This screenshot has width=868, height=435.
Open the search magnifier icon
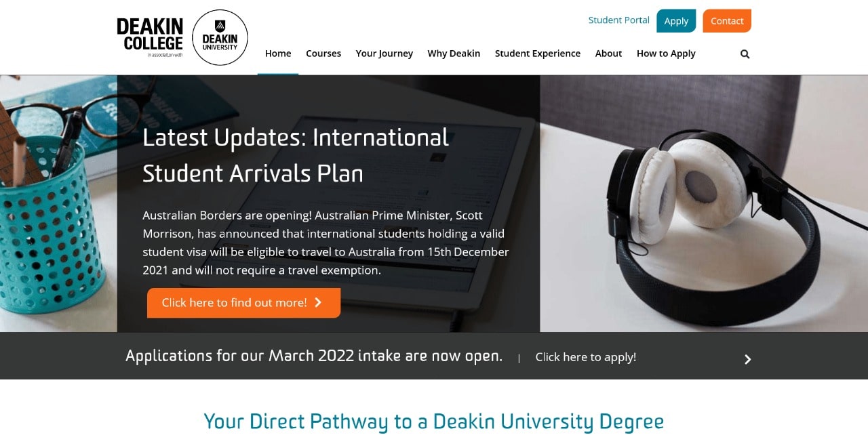pos(745,54)
